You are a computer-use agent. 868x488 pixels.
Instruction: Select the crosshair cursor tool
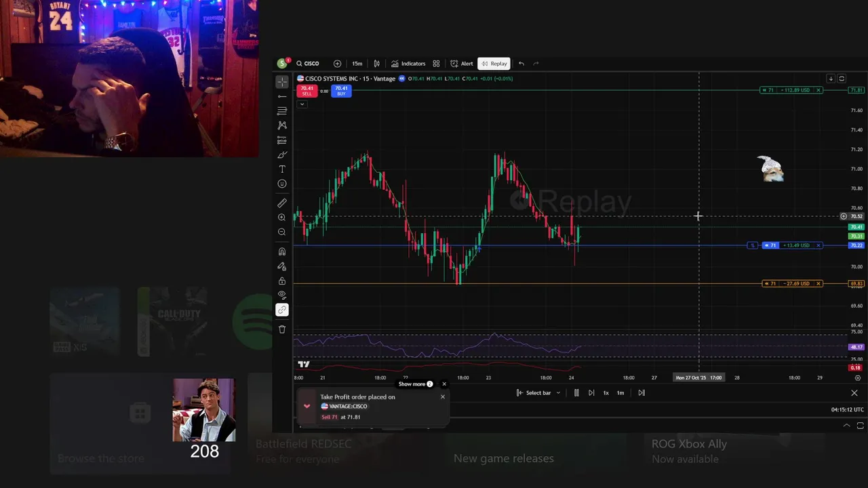tap(282, 82)
